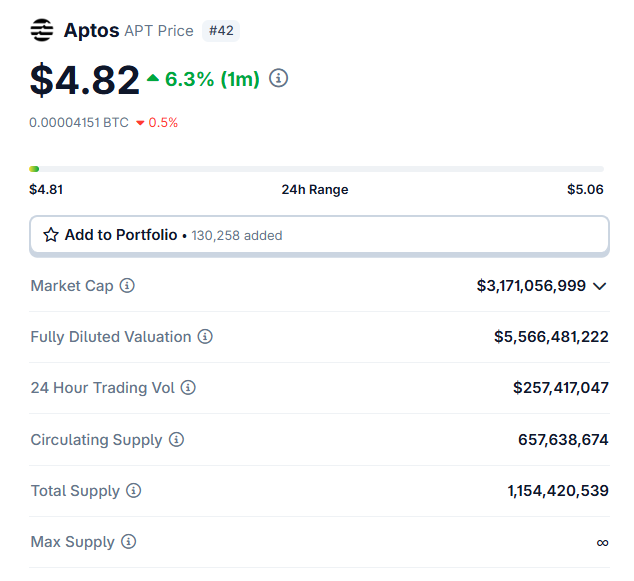
Task: Open the price change info icon
Action: point(279,78)
